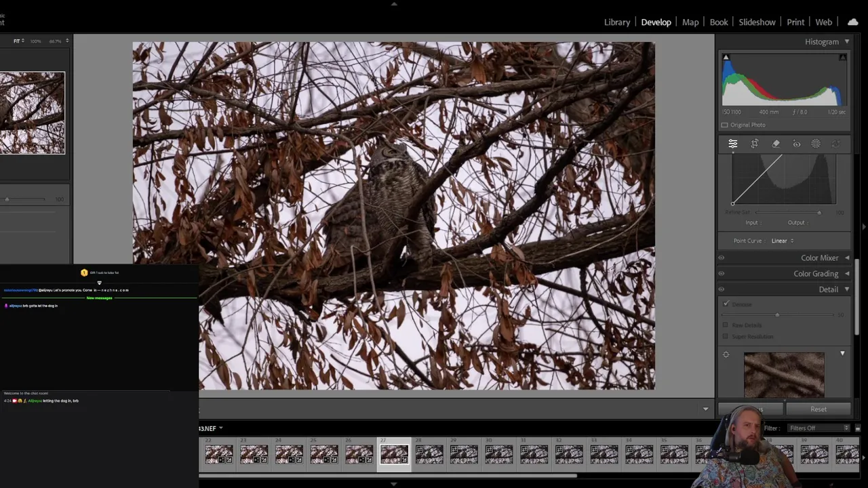
Task: Collapse the right panel side arrow
Action: (x=864, y=226)
